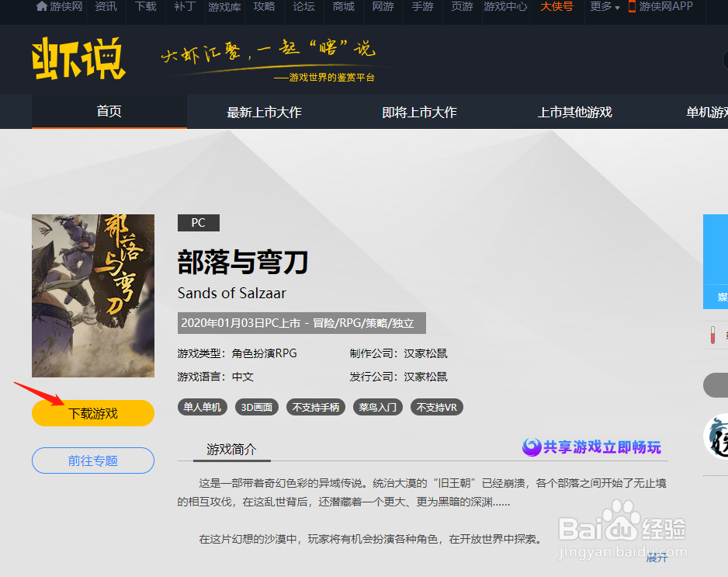
Task: Click the yellow 下载游戏 button
Action: pyautogui.click(x=93, y=413)
